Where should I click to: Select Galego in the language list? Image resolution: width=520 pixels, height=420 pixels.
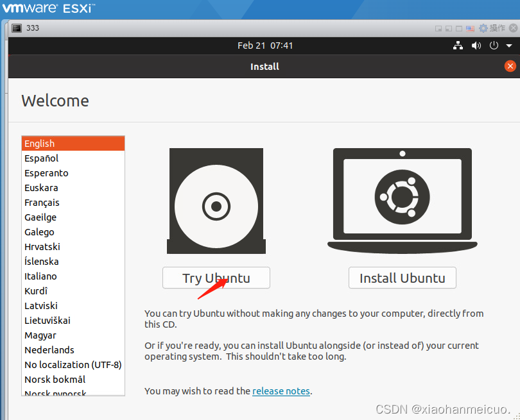click(x=73, y=232)
